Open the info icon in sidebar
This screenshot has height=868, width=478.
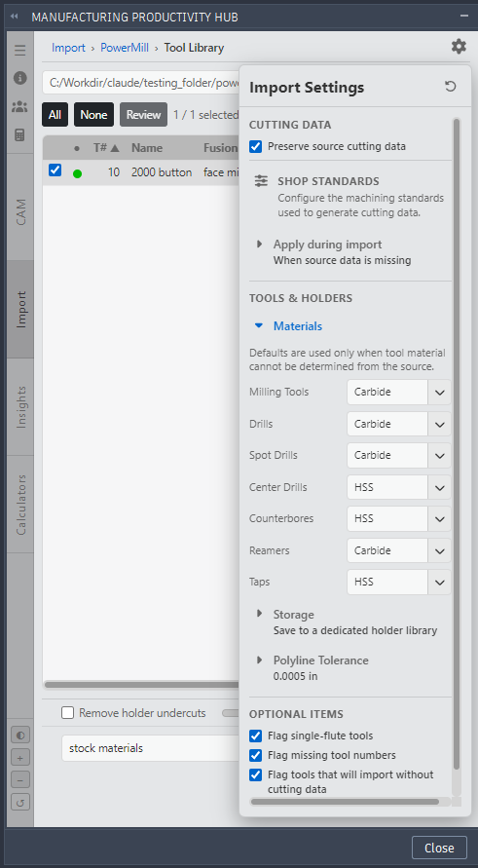(19, 78)
